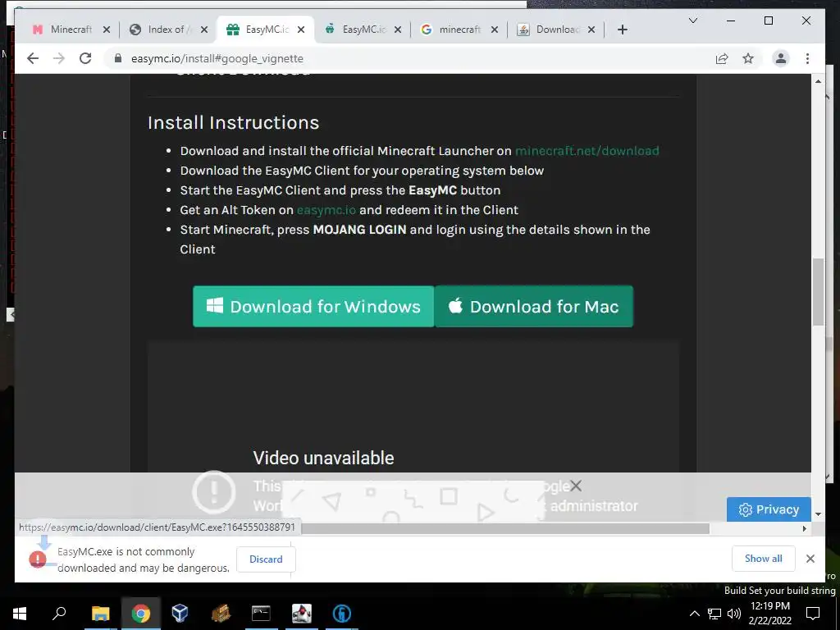Screen dimensions: 840x630
Task: Share this page icon
Action: (x=722, y=58)
